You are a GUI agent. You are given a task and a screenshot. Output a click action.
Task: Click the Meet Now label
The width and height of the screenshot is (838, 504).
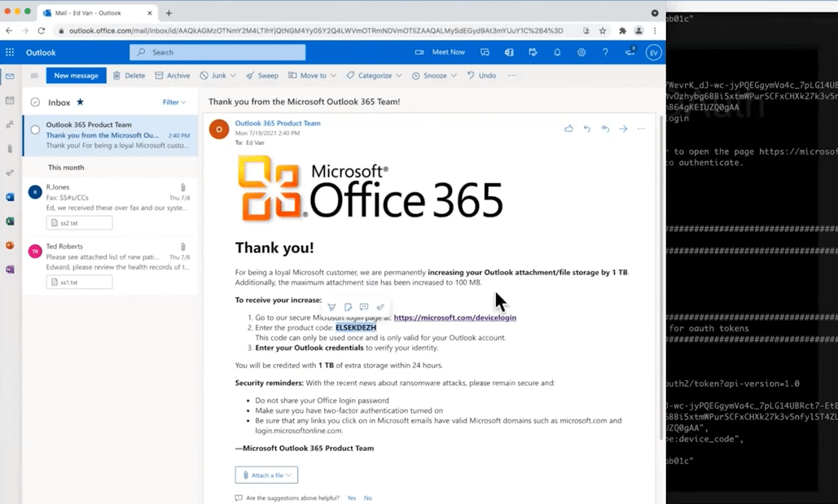(x=449, y=52)
